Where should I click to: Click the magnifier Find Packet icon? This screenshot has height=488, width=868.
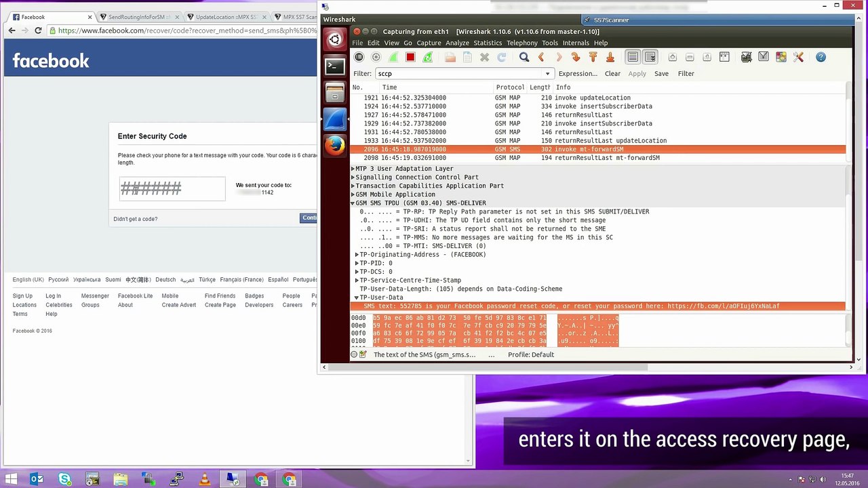(x=524, y=58)
